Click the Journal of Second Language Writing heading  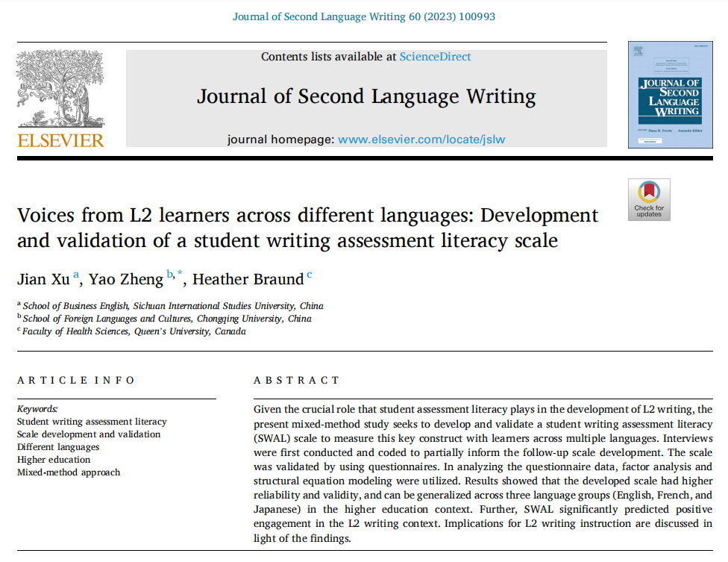tap(366, 96)
